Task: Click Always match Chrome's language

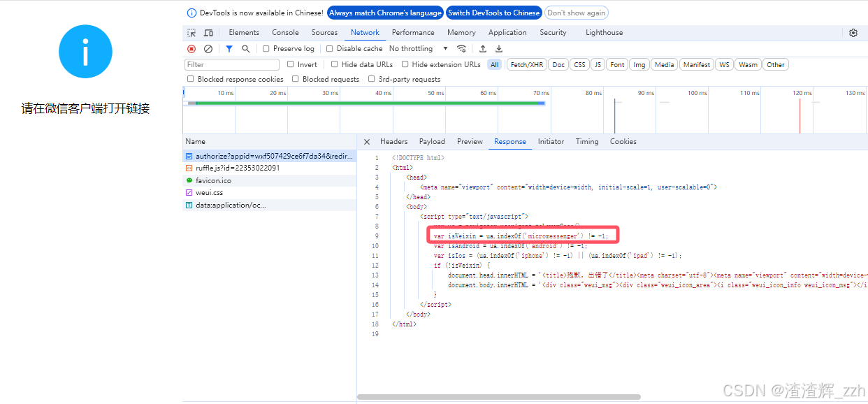Action: [385, 13]
